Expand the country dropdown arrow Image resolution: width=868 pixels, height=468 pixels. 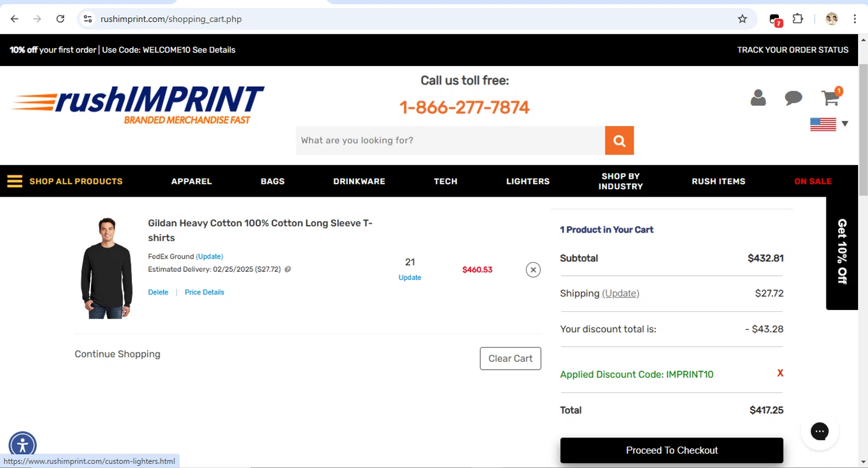[845, 124]
